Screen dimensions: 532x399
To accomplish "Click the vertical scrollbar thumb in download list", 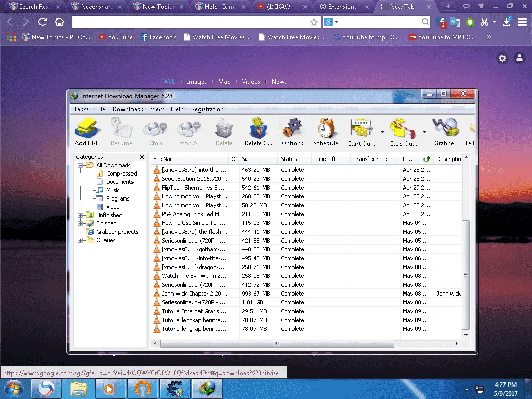I will point(466,275).
